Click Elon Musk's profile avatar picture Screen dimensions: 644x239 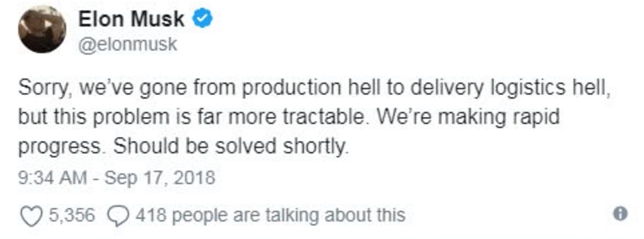click(42, 29)
